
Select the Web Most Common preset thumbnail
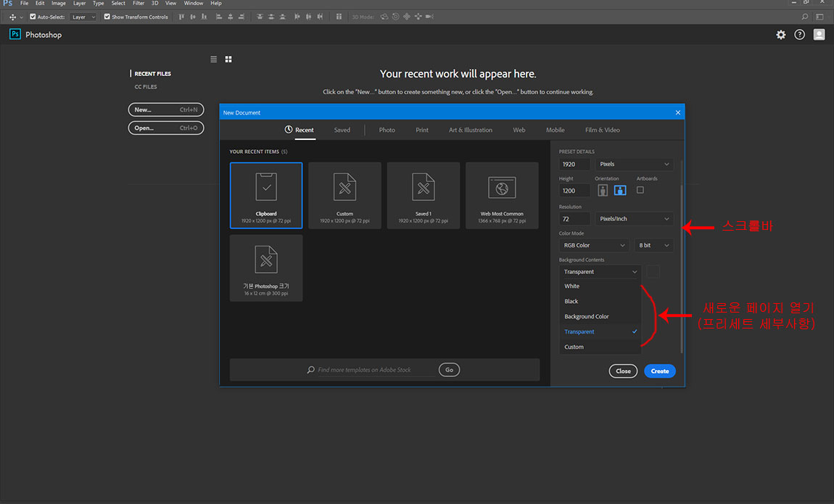(502, 196)
